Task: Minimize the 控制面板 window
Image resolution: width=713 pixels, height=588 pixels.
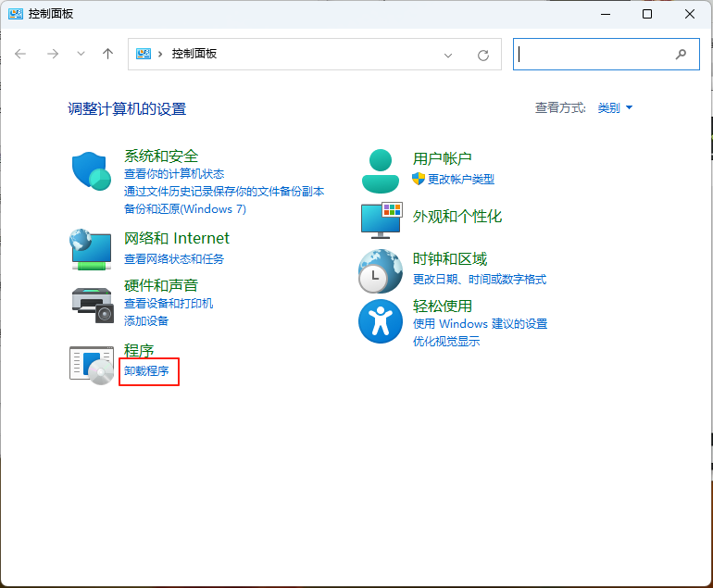Action: point(606,14)
